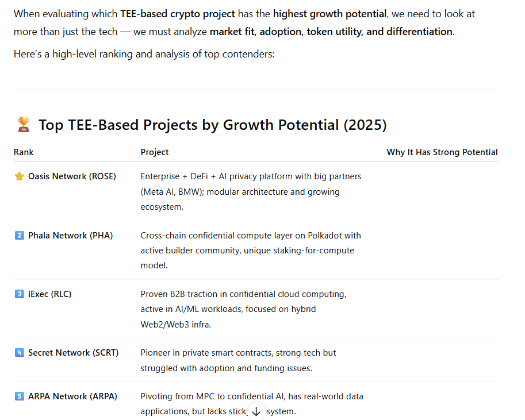Select the Secret Network (SCRT) text

tap(74, 353)
